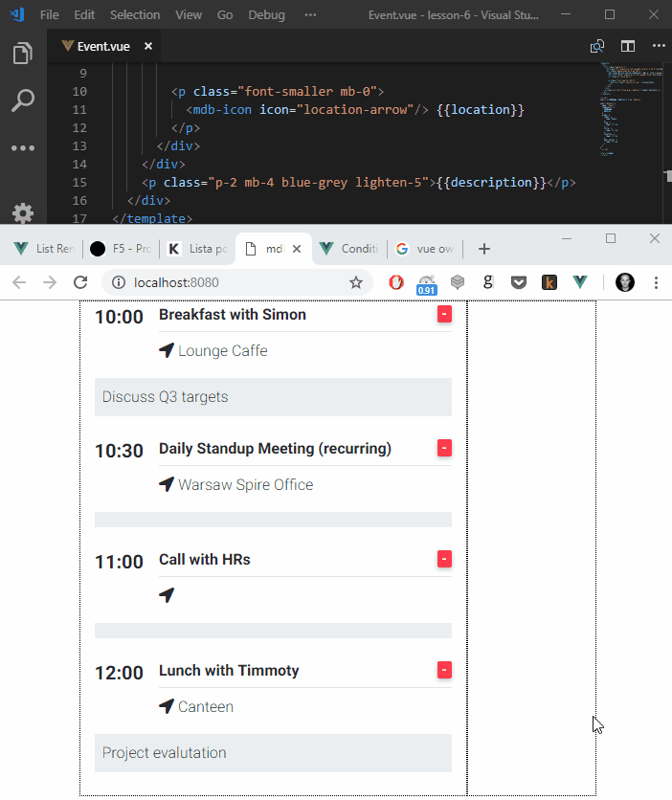Click the Warsaw Spire Office location

245,485
